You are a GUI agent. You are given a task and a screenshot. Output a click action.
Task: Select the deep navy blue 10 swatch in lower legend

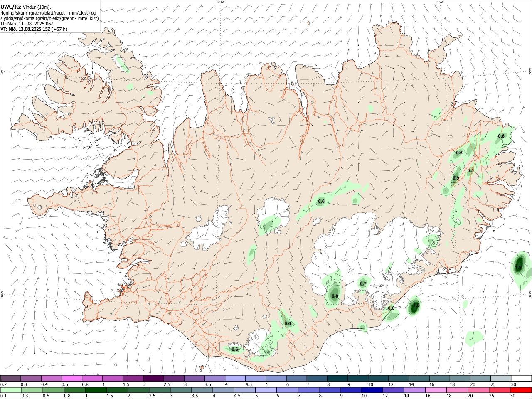(372, 390)
